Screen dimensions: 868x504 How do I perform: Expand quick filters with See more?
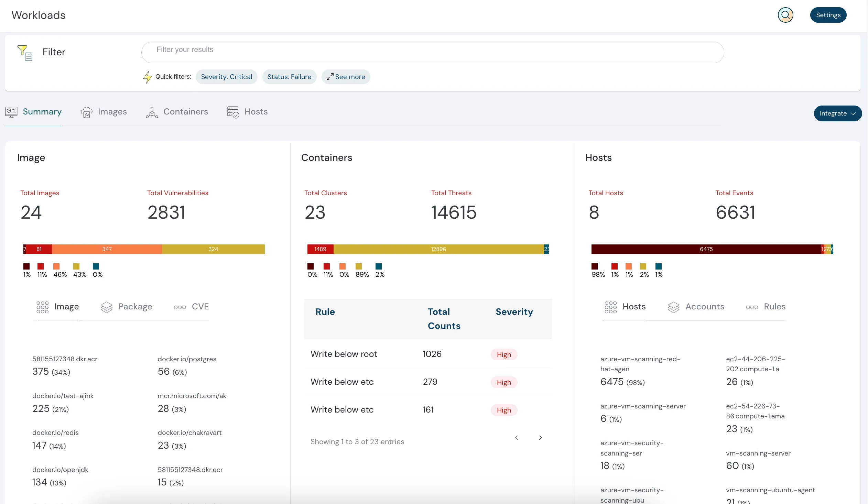(x=346, y=76)
